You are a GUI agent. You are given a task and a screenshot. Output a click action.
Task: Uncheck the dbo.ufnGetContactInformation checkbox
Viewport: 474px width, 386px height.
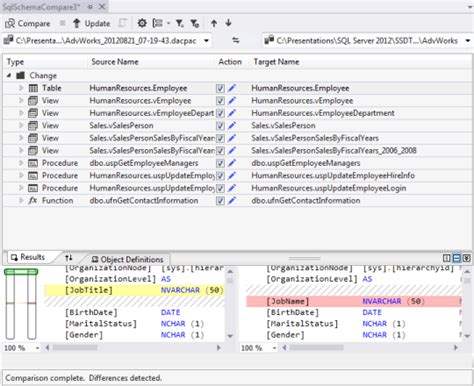coord(220,201)
